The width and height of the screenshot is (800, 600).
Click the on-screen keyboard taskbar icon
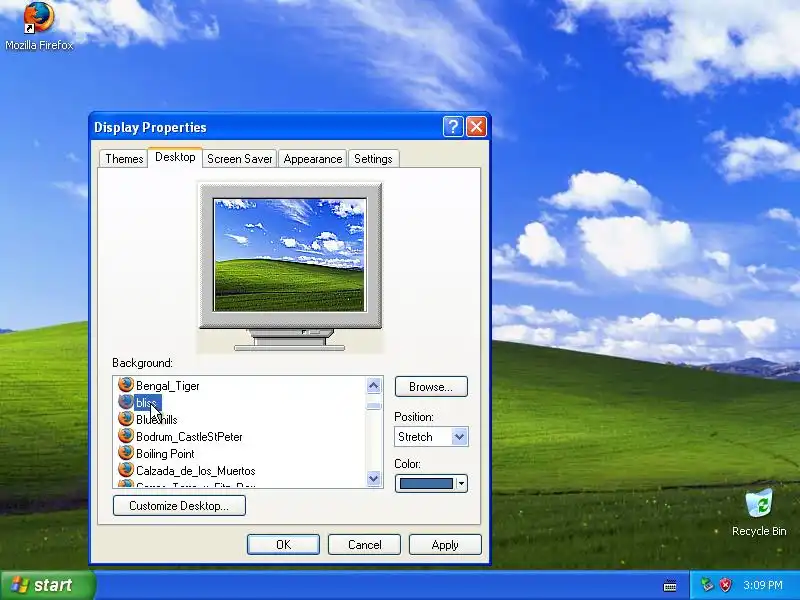[x=670, y=585]
